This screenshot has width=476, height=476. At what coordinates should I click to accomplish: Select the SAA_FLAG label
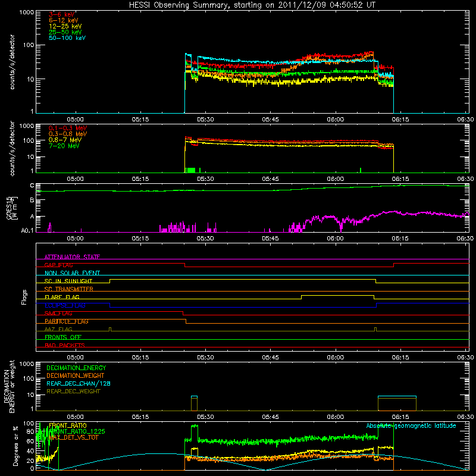tap(58, 313)
